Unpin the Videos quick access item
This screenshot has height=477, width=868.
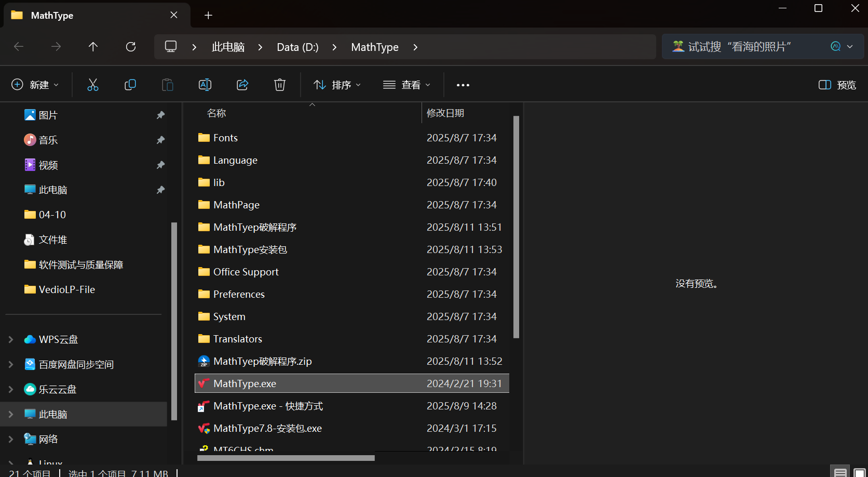pyautogui.click(x=161, y=165)
